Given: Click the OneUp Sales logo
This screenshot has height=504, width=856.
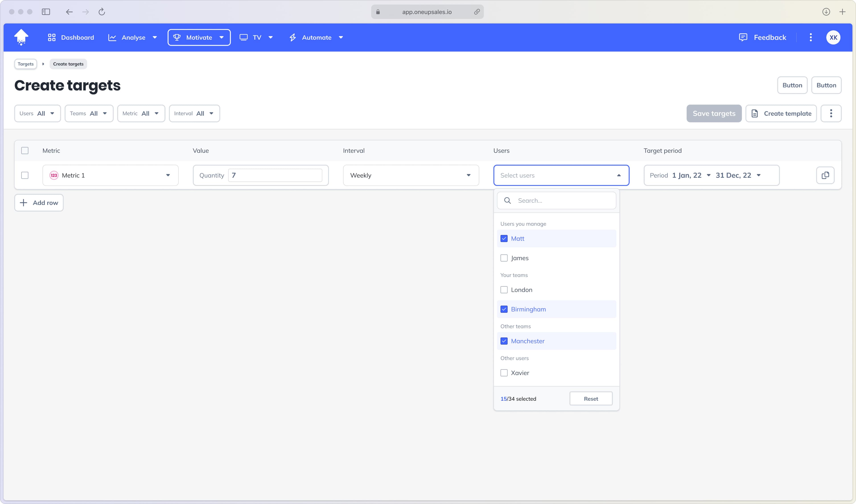Looking at the screenshot, I should point(21,37).
